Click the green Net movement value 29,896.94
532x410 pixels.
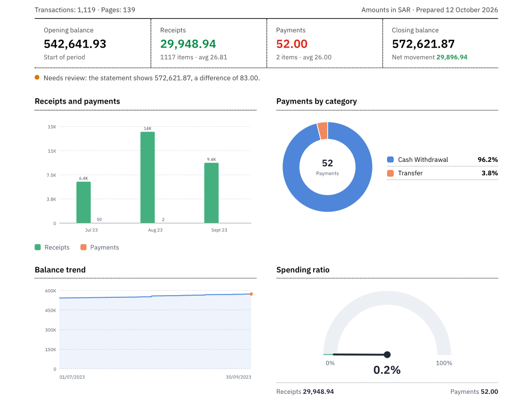452,57
